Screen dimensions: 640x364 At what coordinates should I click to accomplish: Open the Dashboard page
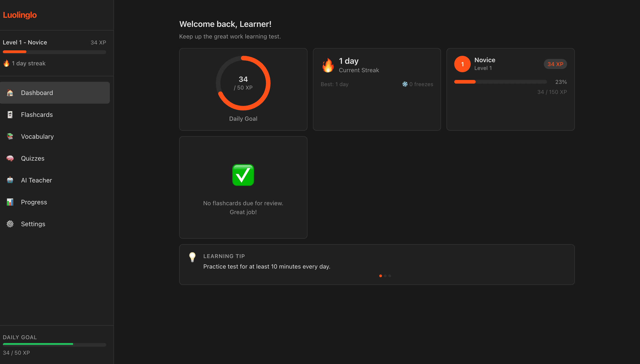tap(55, 93)
